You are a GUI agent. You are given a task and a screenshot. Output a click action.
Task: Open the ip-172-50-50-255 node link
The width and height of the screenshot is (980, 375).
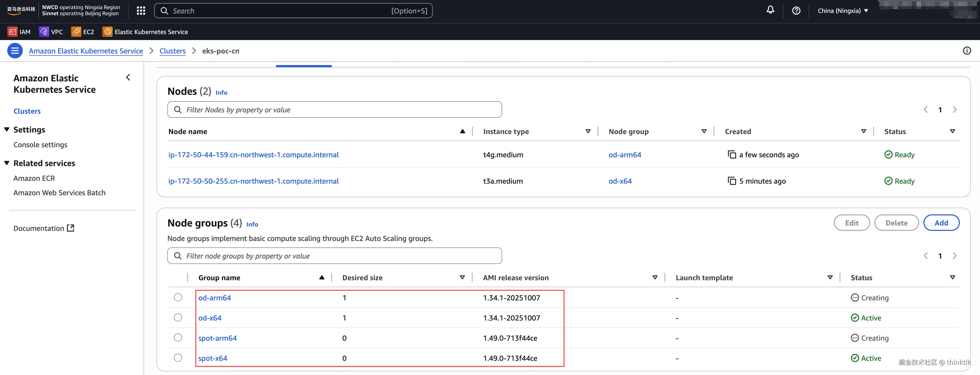click(253, 181)
